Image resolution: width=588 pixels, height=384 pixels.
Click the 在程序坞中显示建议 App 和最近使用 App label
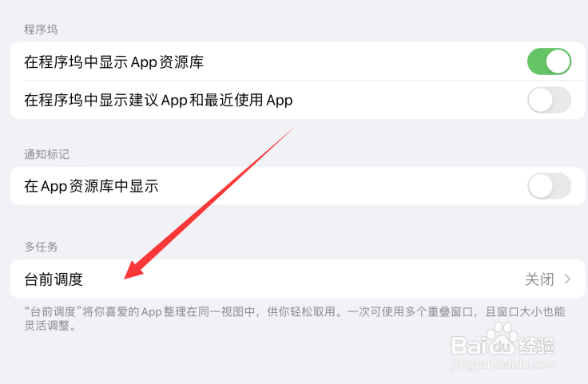pyautogui.click(x=158, y=100)
